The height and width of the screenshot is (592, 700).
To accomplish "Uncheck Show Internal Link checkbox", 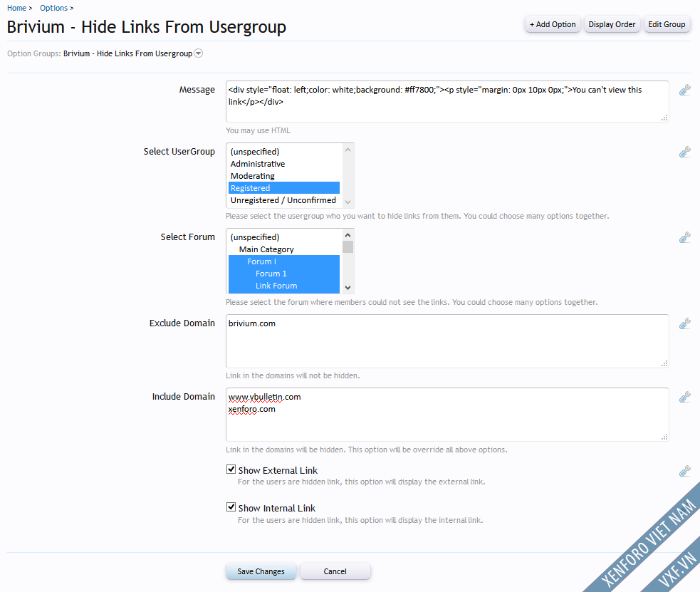I will pyautogui.click(x=231, y=507).
